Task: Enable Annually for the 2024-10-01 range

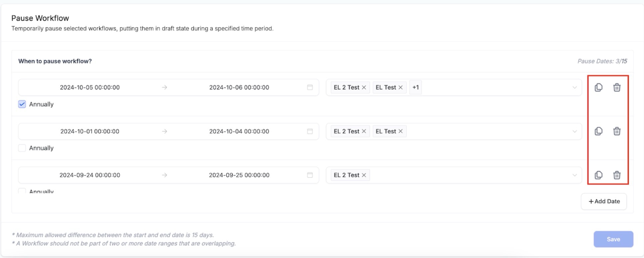Action: (x=22, y=148)
